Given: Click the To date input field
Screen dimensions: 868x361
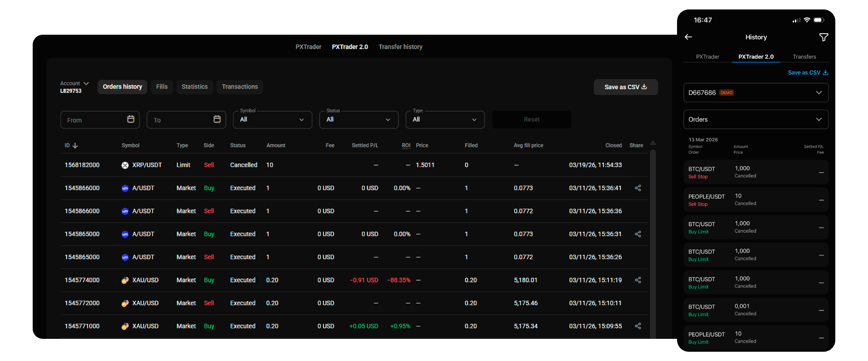Looking at the screenshot, I should (186, 120).
